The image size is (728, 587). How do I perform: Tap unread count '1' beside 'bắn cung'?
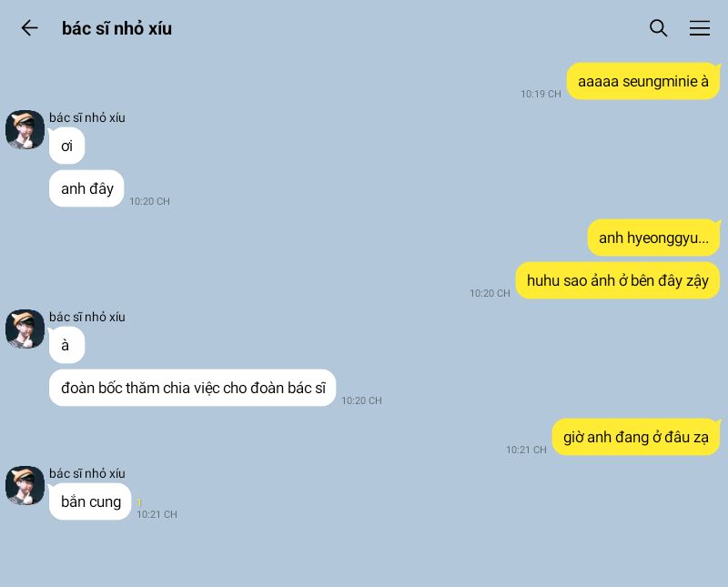(139, 502)
